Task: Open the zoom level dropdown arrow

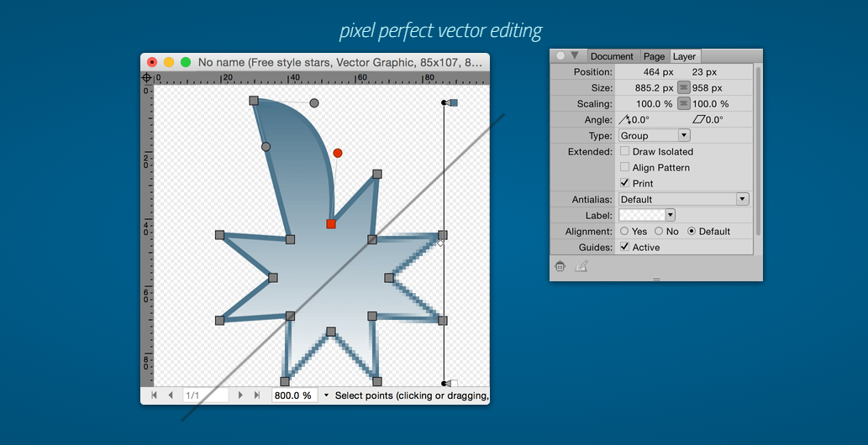Action: point(326,395)
